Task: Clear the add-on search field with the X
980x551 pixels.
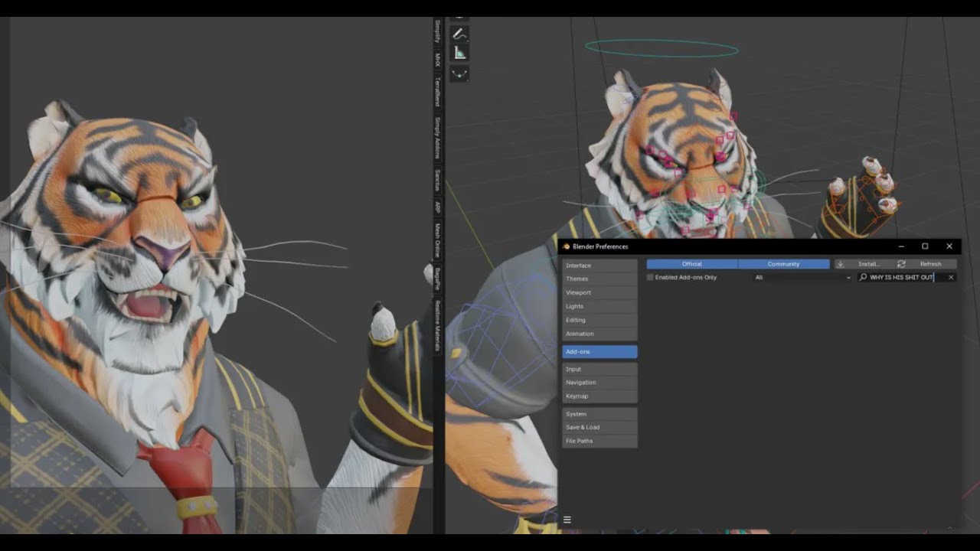Action: [x=951, y=277]
